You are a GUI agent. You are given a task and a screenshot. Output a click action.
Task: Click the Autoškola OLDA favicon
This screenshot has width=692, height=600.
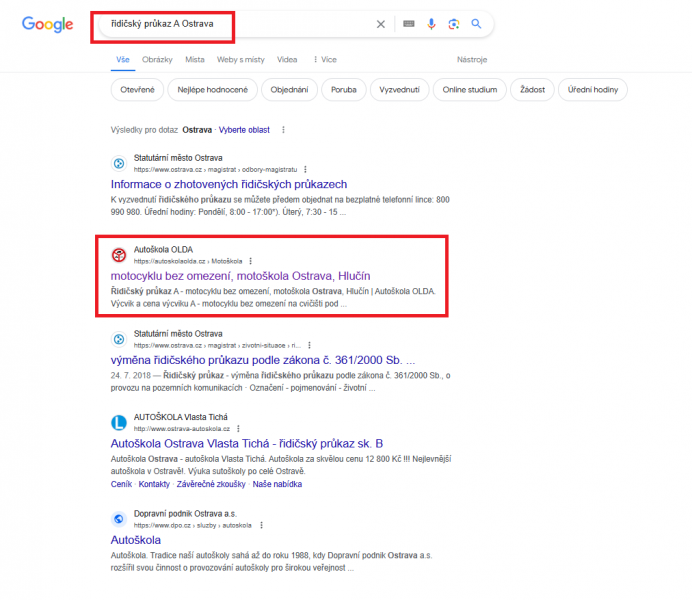coord(119,255)
